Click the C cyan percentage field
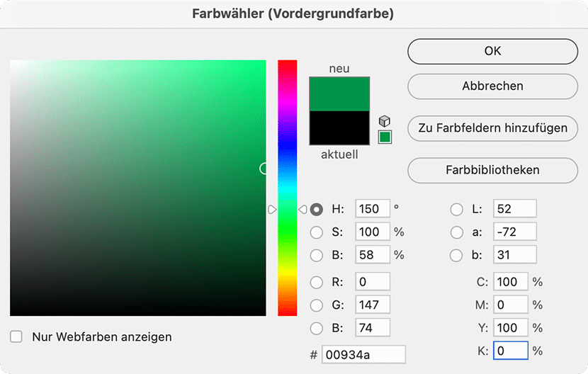Screen dimensions: 588x374 coord(510,282)
